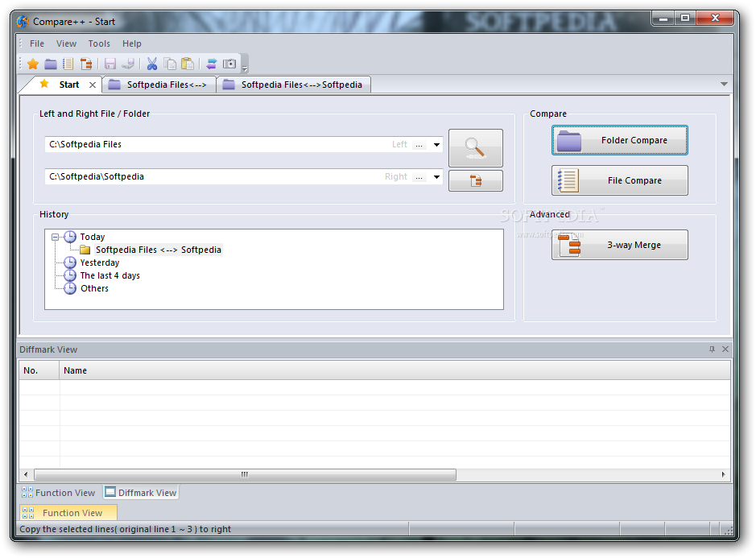Pin the Diffmark View panel
Screen dimensions: 756x558
(x=712, y=349)
